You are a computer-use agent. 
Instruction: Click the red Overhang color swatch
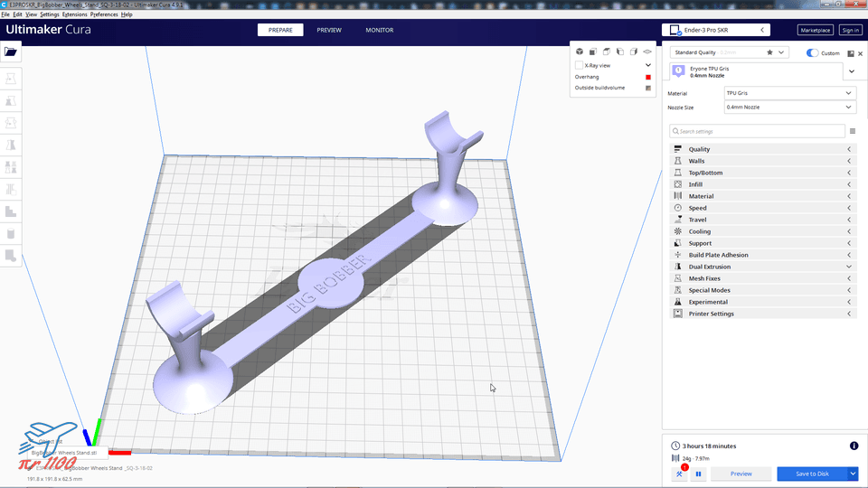click(648, 77)
